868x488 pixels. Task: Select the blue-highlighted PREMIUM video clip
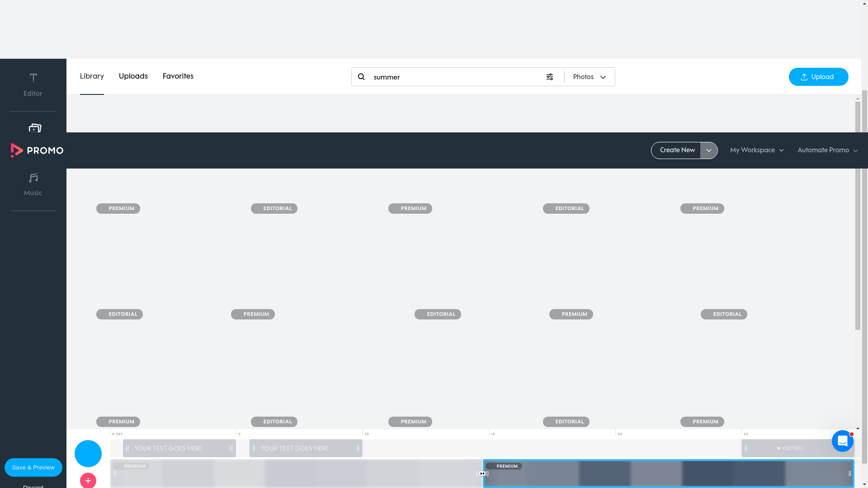pyautogui.click(x=669, y=474)
